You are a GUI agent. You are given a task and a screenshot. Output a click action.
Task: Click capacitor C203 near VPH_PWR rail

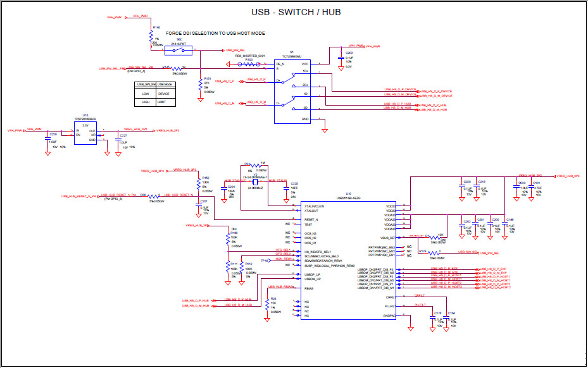point(340,58)
